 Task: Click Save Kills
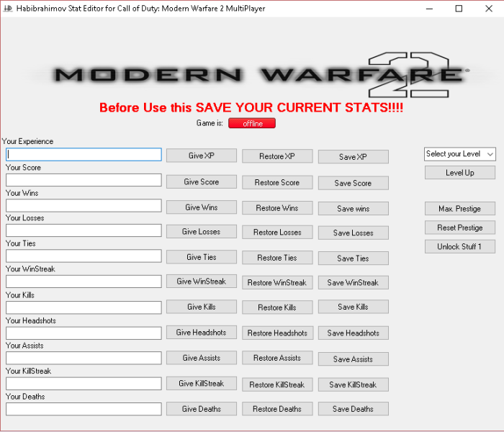tap(354, 307)
